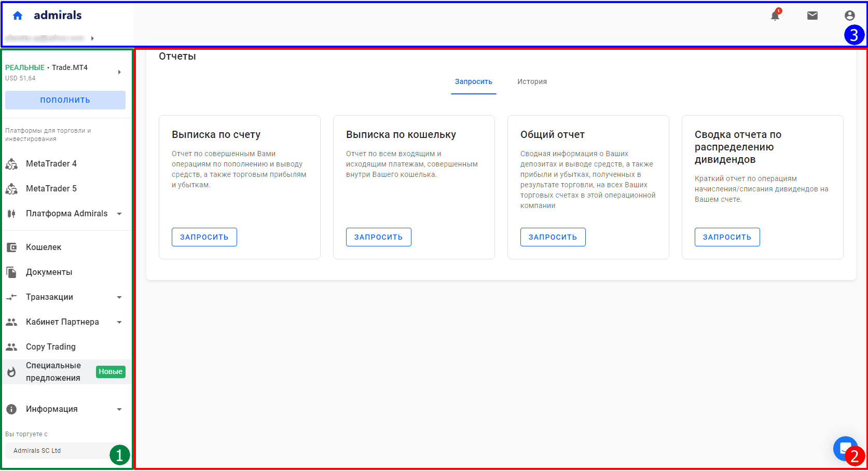Click the Транзакции arrows icon
This screenshot has width=868, height=471.
coord(11,297)
